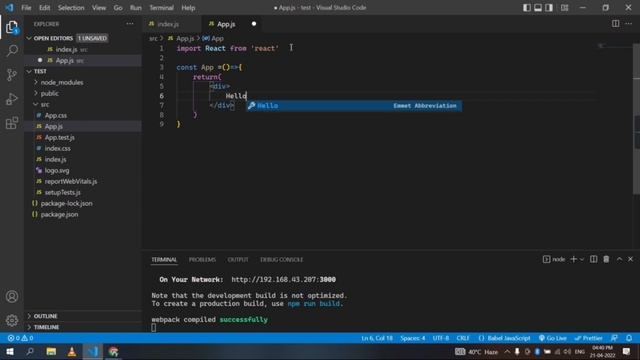Open Run and Debug view
Screen dimensions: 640x360
(x=12, y=99)
